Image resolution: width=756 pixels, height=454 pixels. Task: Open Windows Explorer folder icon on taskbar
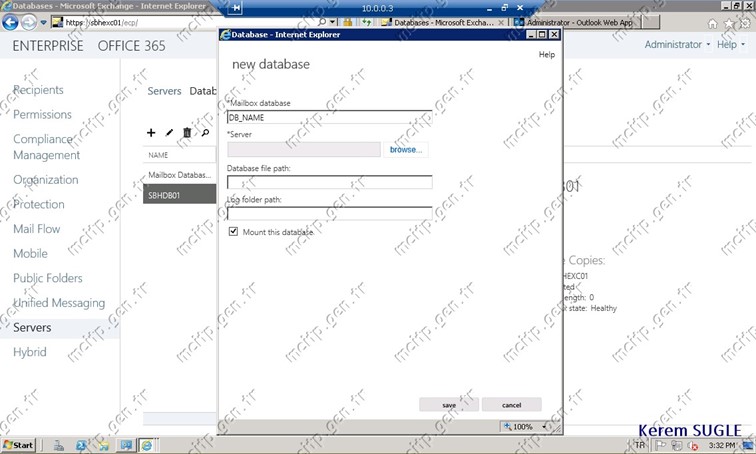tap(103, 445)
